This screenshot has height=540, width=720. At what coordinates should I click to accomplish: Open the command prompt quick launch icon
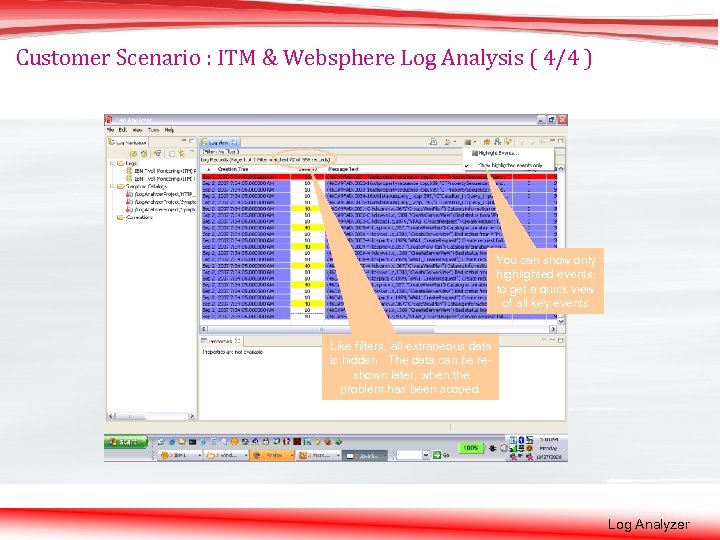[x=193, y=442]
